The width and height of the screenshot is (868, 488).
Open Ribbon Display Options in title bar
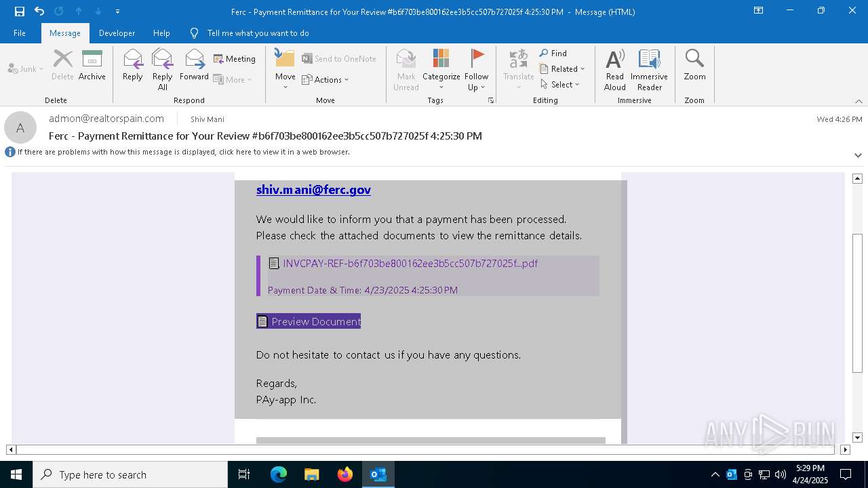click(759, 11)
